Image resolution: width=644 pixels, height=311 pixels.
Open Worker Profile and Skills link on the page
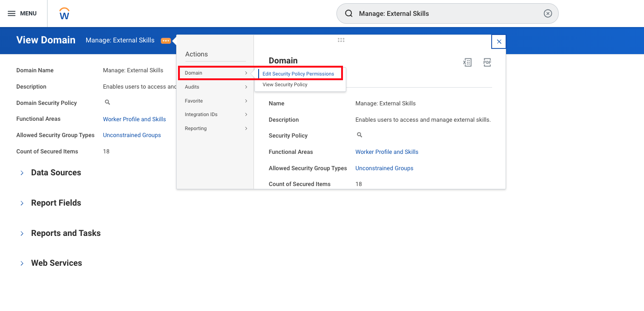(134, 119)
